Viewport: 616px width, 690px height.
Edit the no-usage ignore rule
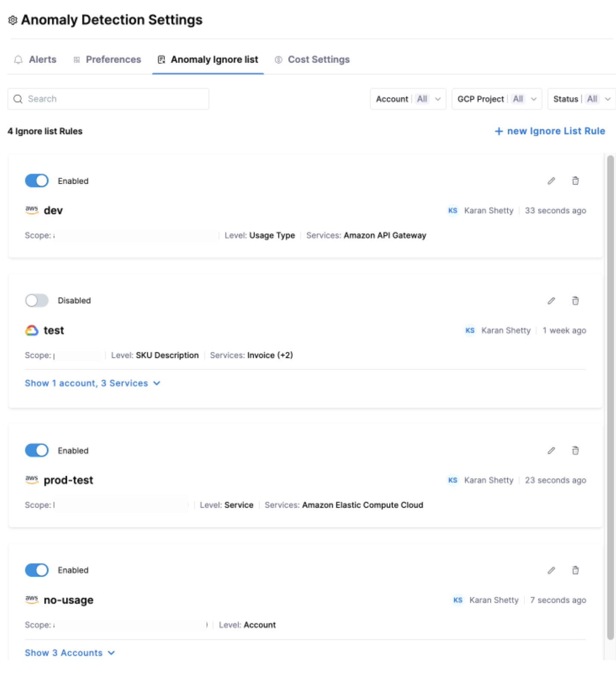pyautogui.click(x=551, y=571)
